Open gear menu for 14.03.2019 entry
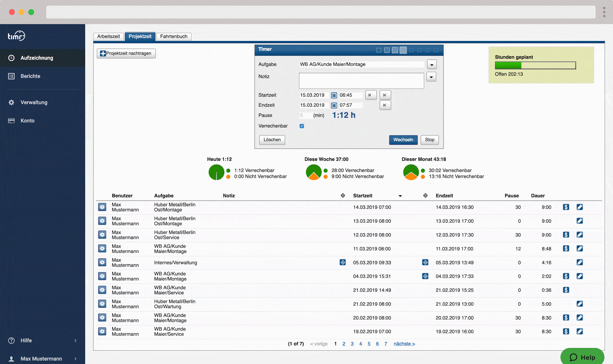This screenshot has height=364, width=613. (102, 207)
